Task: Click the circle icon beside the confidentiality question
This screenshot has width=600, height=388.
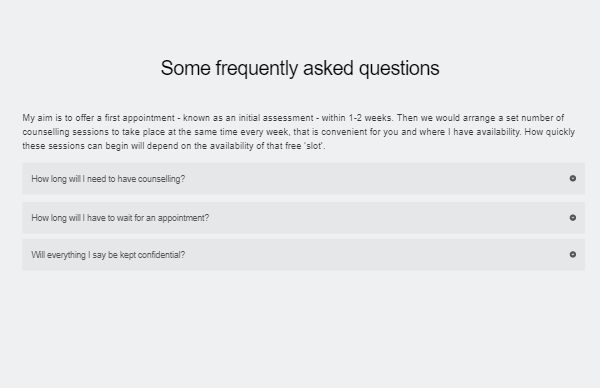Action: 572,254
